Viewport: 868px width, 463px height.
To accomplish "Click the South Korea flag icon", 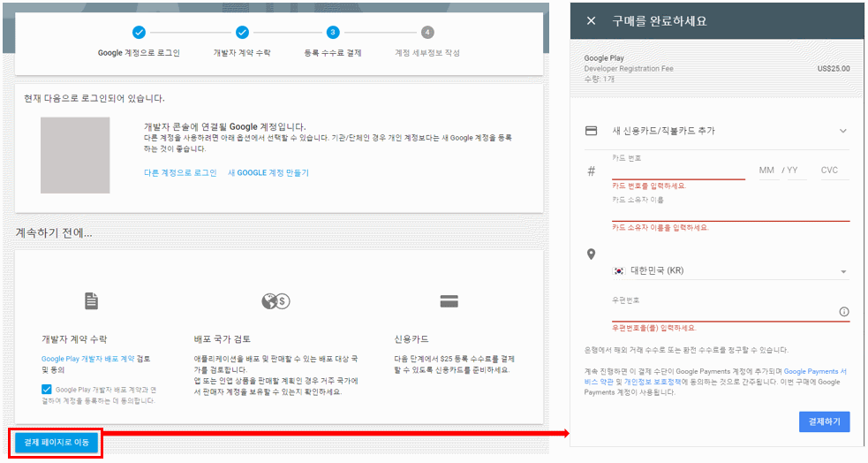I will [x=619, y=271].
